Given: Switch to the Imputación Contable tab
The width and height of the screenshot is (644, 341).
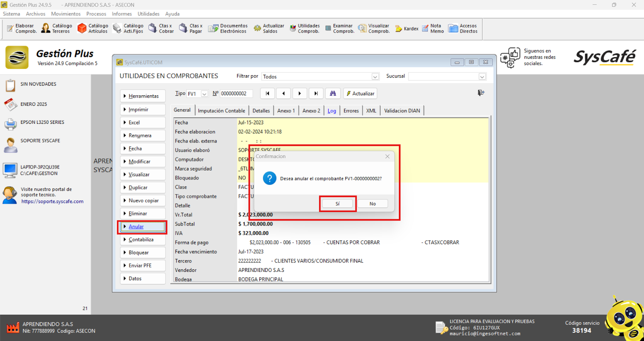Looking at the screenshot, I should (221, 111).
